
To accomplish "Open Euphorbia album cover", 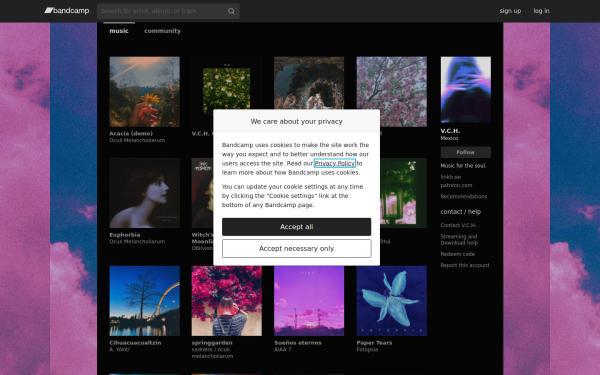I will pos(145,193).
